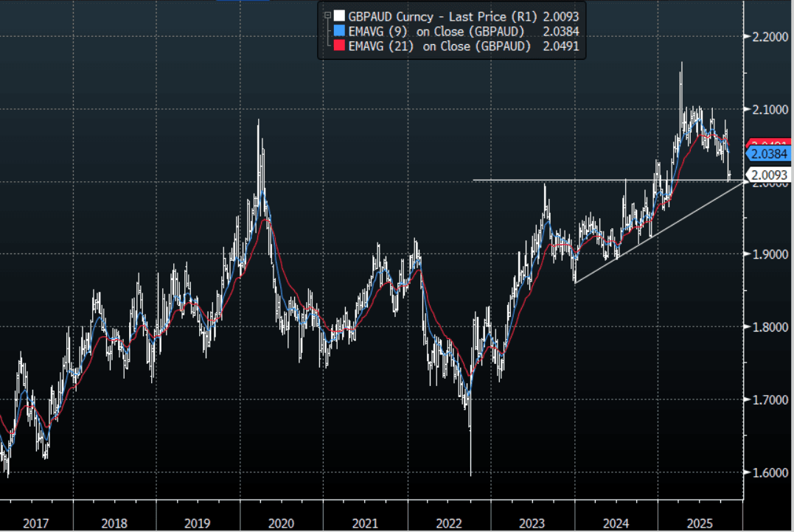Click the red EMA (21) axis tag
This screenshot has width=794, height=532.
coord(769,144)
